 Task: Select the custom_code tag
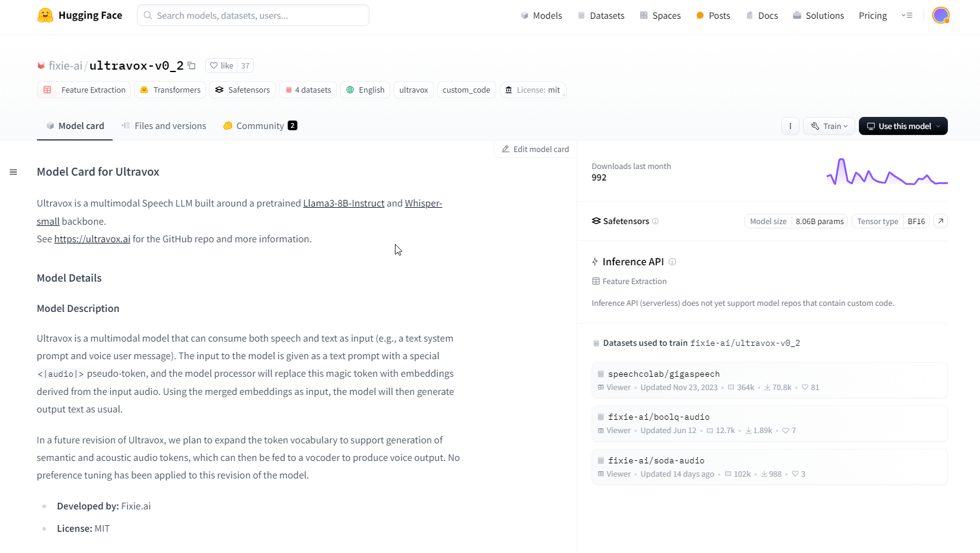[x=466, y=90]
